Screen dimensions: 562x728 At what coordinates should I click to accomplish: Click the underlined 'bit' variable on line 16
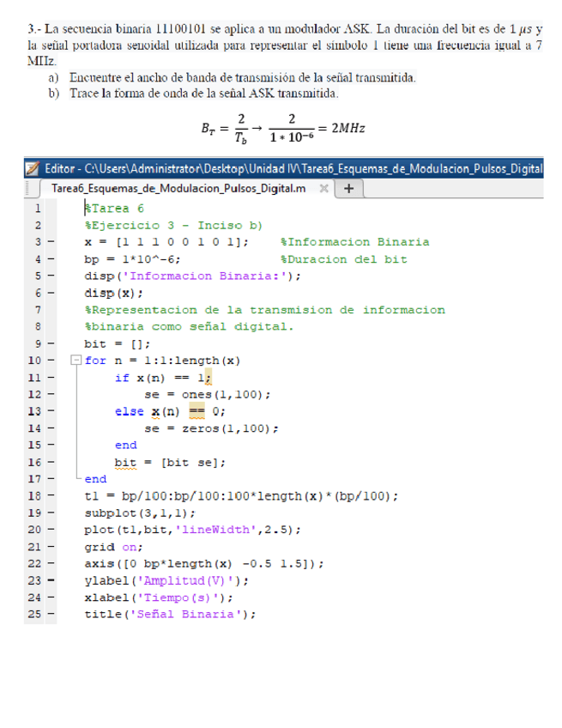click(126, 462)
